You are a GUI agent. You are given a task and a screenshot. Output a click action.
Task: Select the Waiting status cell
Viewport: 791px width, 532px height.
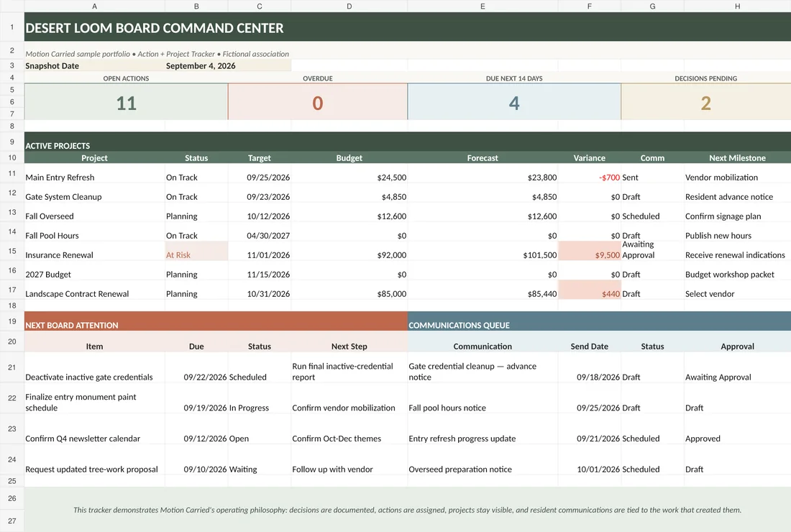[x=260, y=459]
